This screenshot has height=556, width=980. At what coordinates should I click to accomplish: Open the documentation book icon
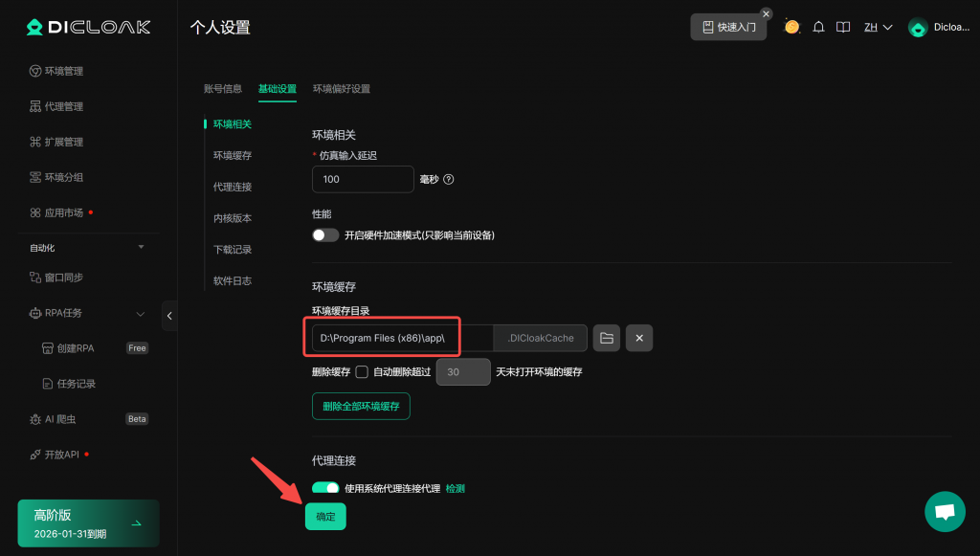tap(843, 28)
